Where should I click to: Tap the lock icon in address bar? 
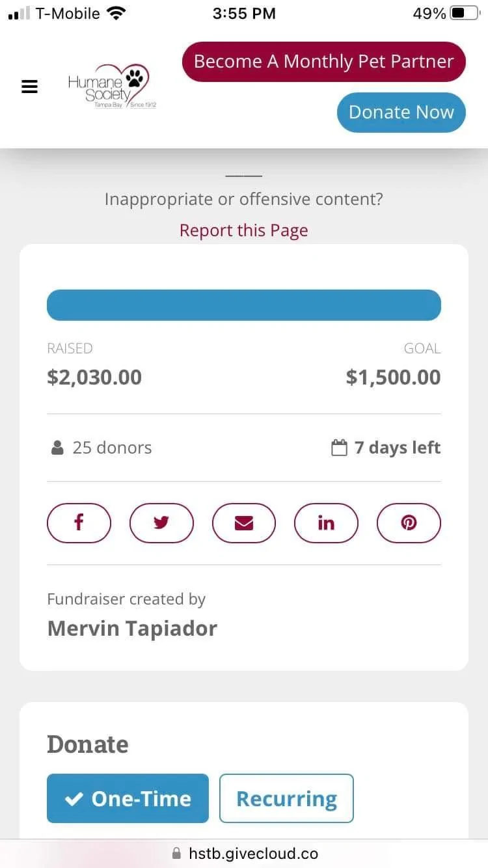tap(176, 853)
